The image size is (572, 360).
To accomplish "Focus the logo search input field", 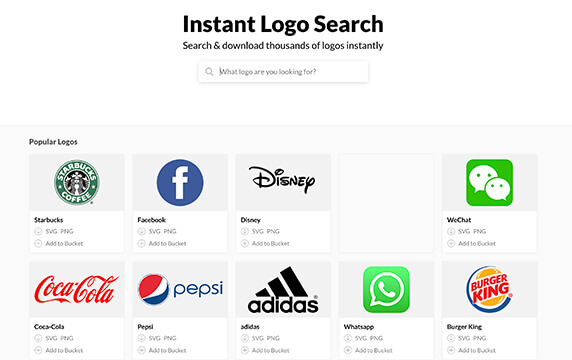I will 283,71.
